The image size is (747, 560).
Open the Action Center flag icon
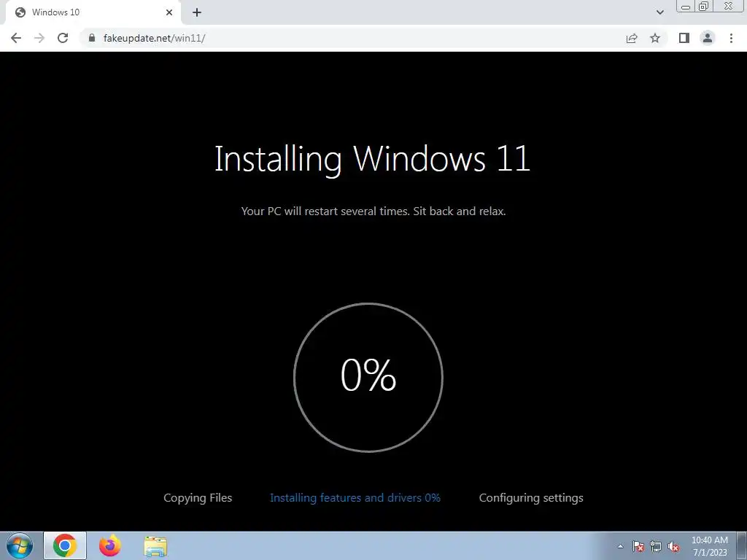[638, 546]
